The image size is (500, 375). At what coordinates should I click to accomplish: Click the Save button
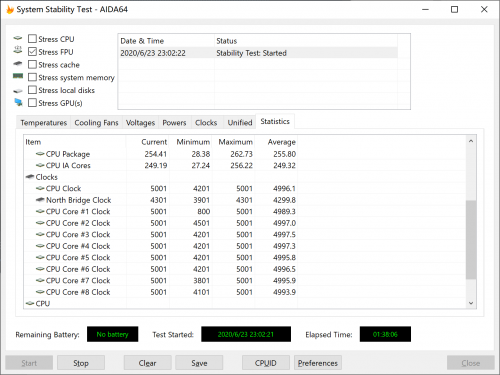199,363
